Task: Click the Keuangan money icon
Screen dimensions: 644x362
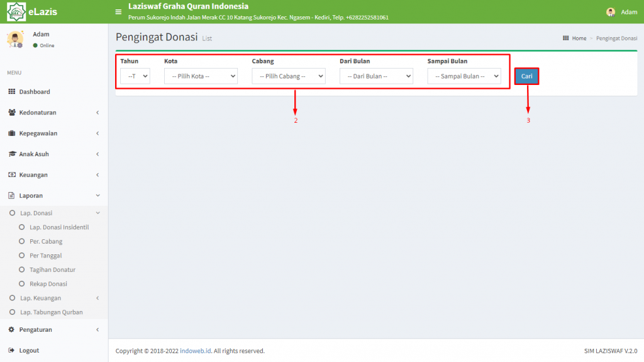Action: point(12,175)
